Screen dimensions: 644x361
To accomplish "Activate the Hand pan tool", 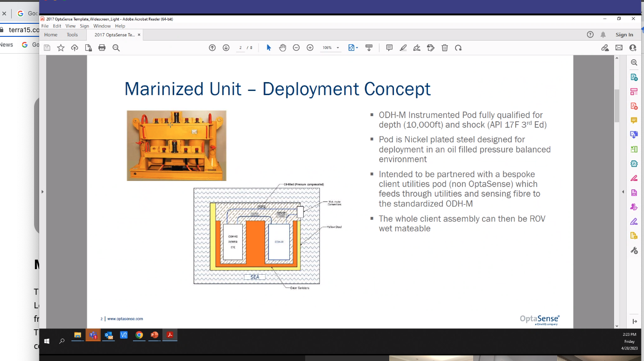I will coord(282,48).
